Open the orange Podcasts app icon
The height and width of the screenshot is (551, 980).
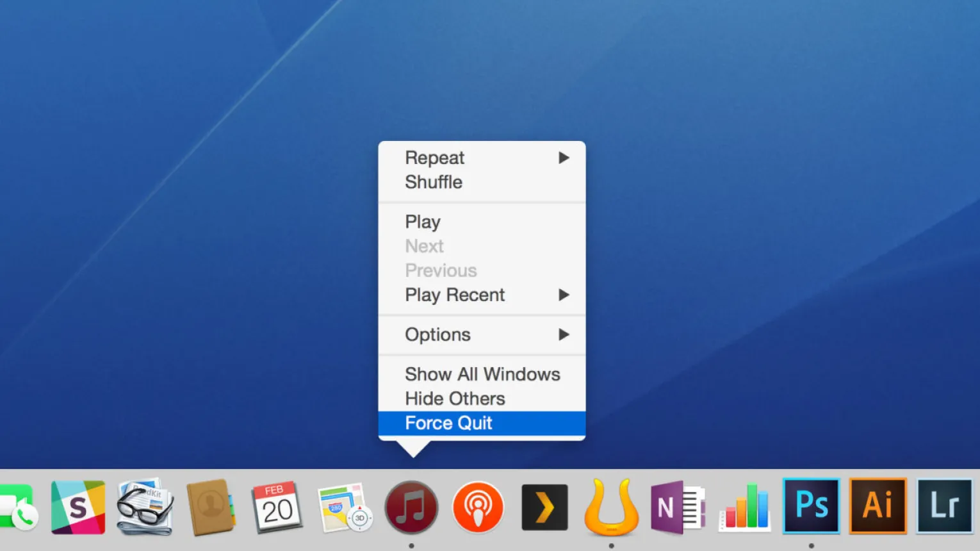[478, 507]
